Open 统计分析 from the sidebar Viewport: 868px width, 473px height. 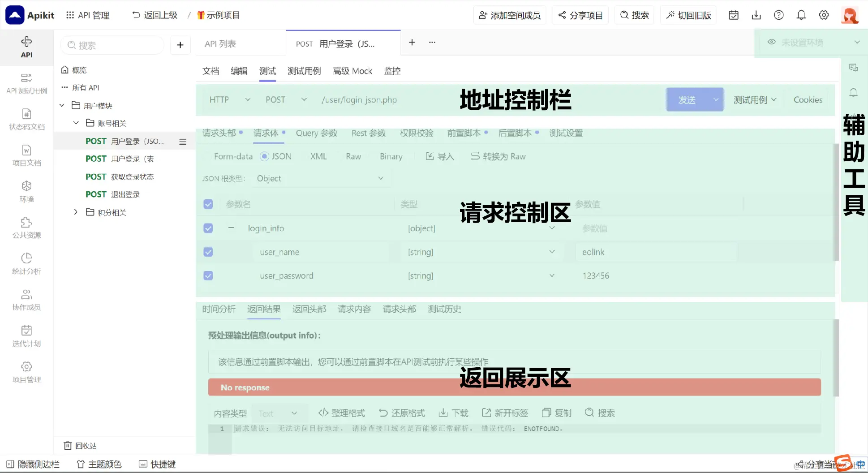tap(26, 263)
